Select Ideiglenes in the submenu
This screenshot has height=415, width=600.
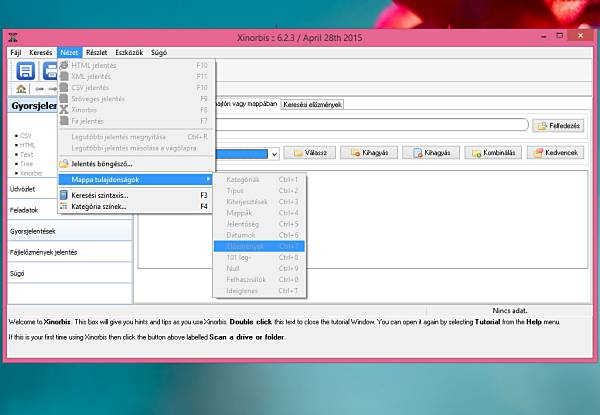click(x=259, y=290)
